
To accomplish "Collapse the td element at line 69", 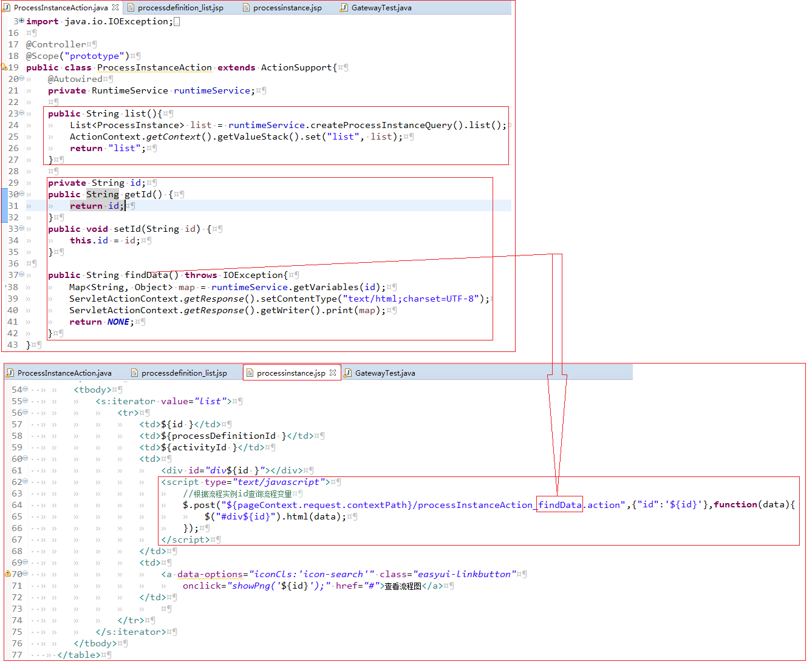I will pos(25,562).
